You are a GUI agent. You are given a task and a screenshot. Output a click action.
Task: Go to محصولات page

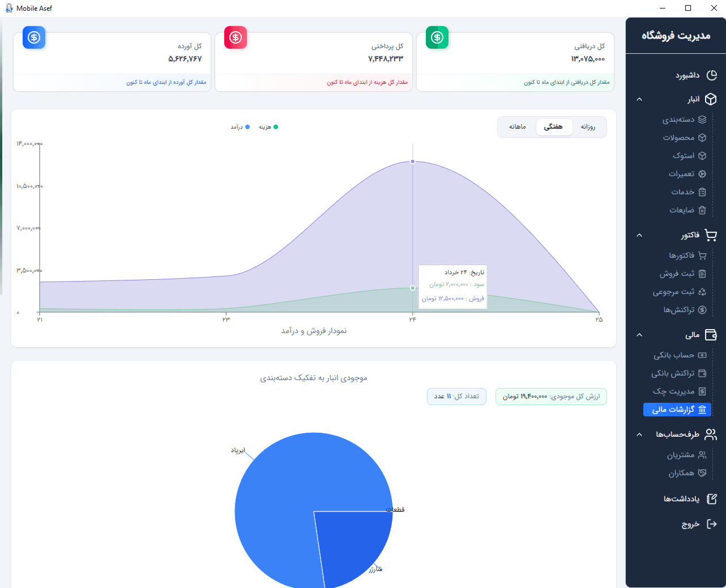pyautogui.click(x=677, y=138)
